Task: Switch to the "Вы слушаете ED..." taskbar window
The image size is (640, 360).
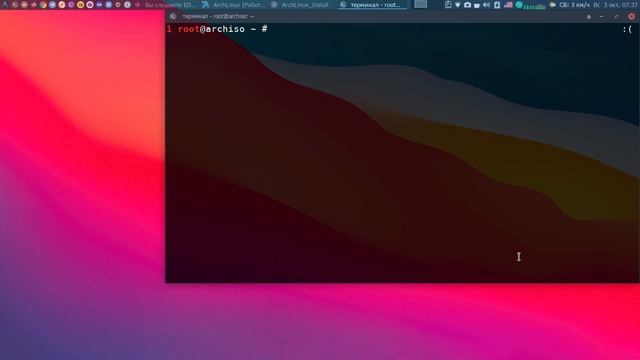Action: pyautogui.click(x=166, y=5)
